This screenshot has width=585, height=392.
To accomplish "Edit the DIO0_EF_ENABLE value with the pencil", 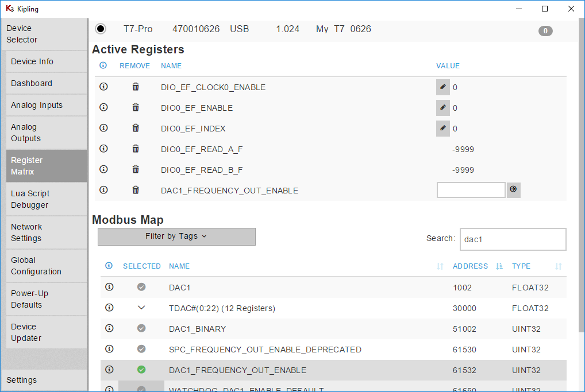I will 442,108.
